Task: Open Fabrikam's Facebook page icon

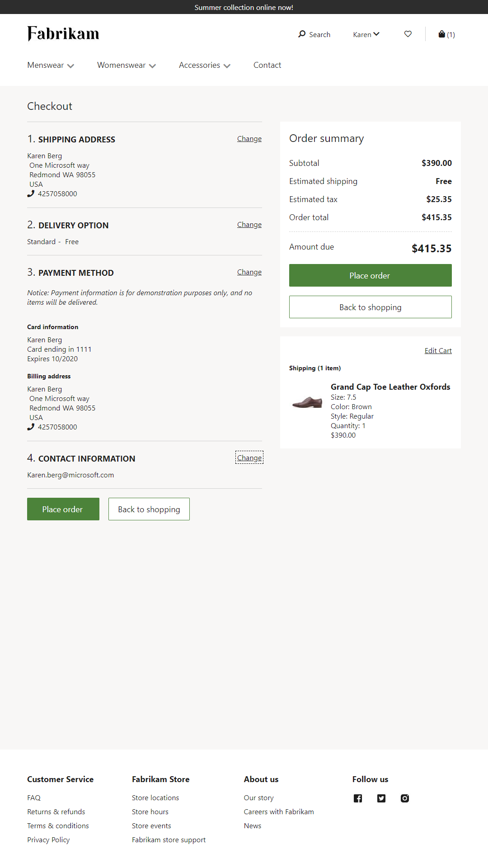Action: [x=358, y=798]
